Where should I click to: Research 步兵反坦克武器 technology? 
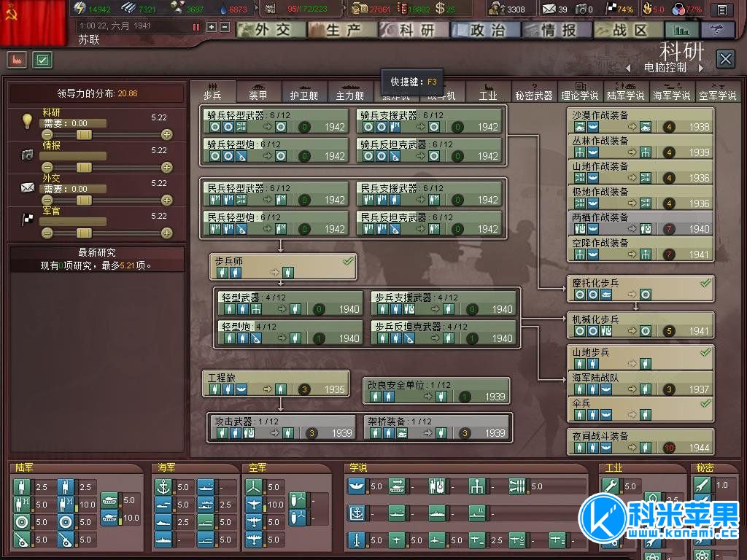coord(444,332)
